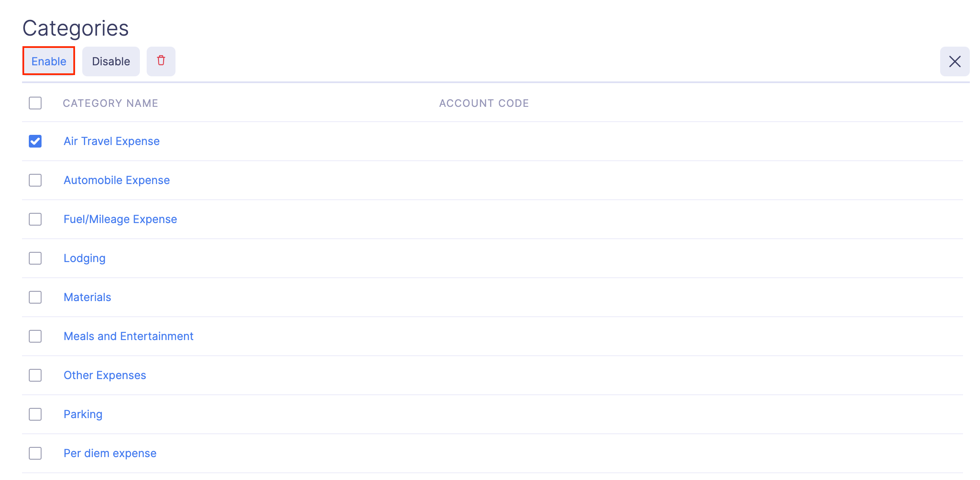The image size is (980, 480).
Task: Open the Lodging category link
Action: (84, 258)
